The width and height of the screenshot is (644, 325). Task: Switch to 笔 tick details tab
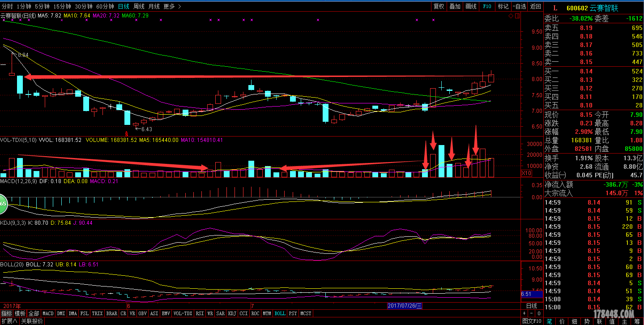550,321
